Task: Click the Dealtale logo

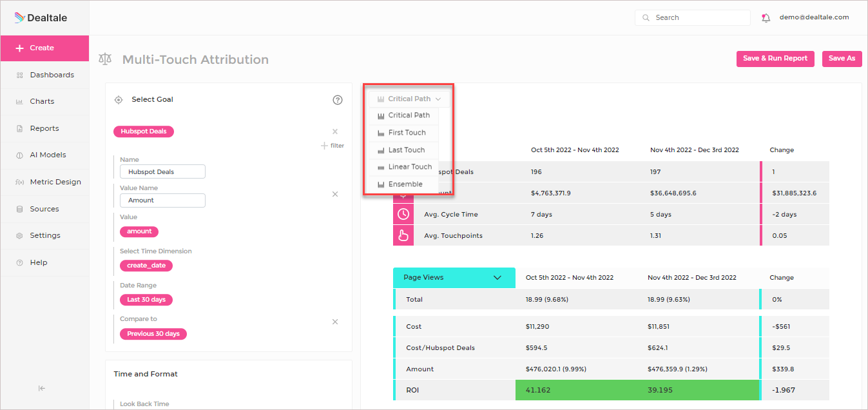Action: tap(41, 18)
